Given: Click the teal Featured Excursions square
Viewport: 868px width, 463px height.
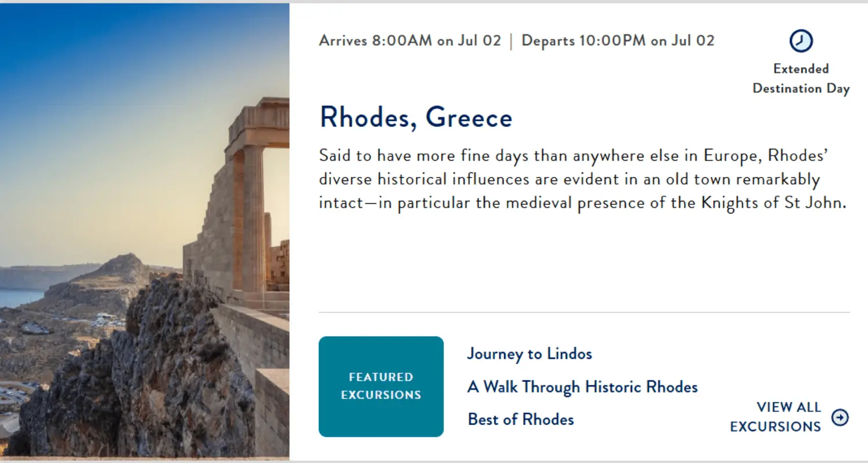Looking at the screenshot, I should point(381,386).
